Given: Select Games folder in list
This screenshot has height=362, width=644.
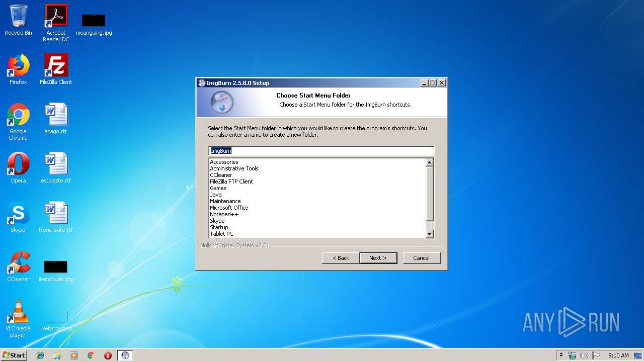Looking at the screenshot, I should (x=218, y=188).
